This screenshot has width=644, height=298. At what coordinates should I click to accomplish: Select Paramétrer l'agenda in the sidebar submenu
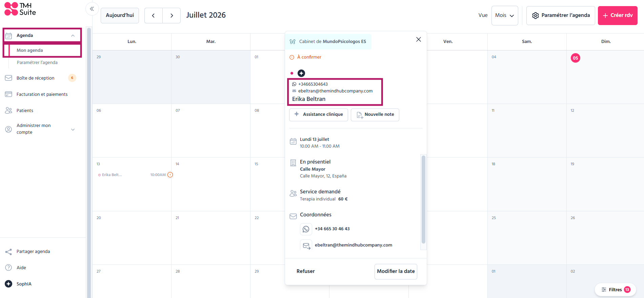point(37,62)
